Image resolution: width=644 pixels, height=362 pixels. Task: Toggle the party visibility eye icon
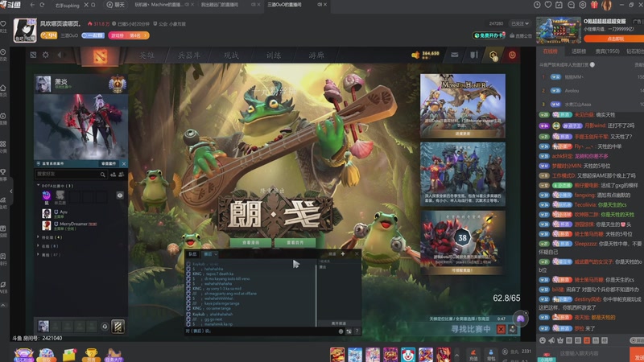pos(120,195)
